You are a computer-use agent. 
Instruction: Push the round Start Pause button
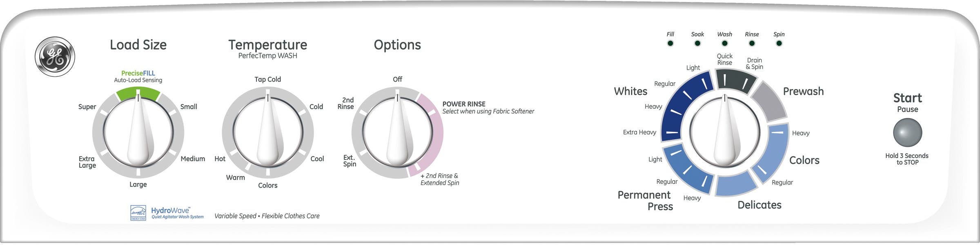(x=907, y=133)
